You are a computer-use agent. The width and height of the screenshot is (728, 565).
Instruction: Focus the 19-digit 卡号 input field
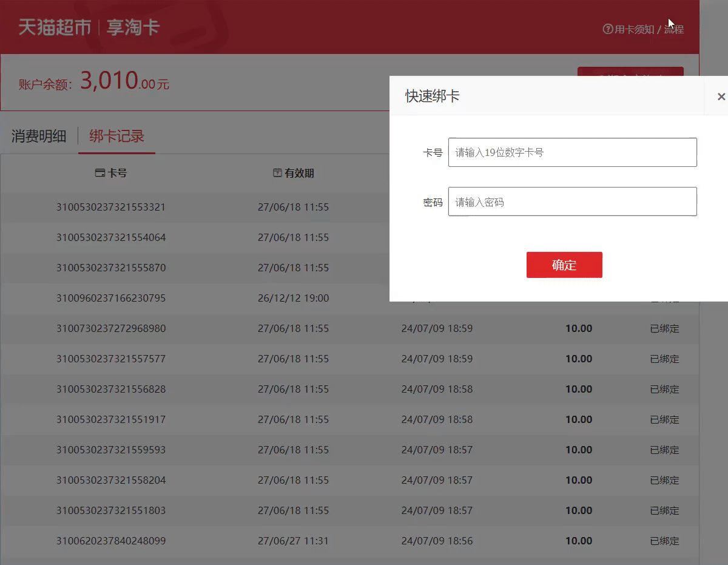pyautogui.click(x=572, y=152)
